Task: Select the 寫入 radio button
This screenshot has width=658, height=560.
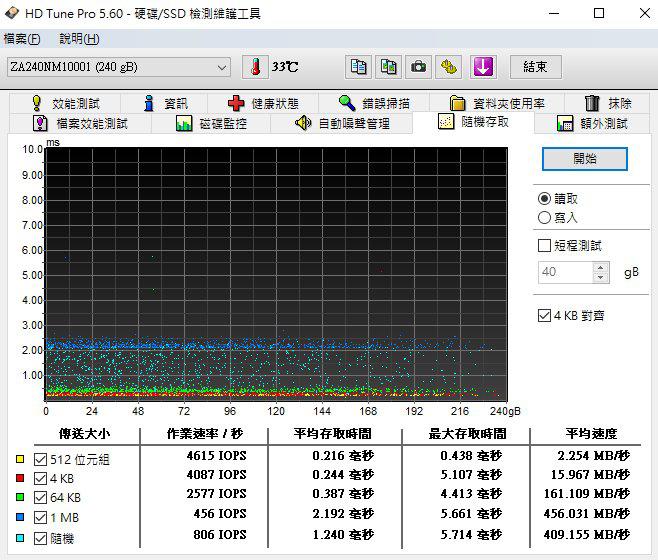Action: 544,217
